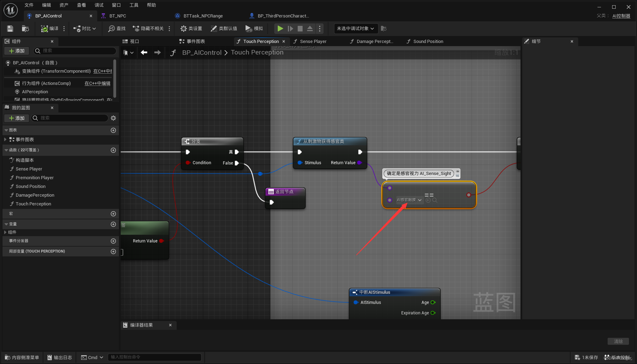Add a new function
This screenshot has width=637, height=364.
tap(113, 150)
